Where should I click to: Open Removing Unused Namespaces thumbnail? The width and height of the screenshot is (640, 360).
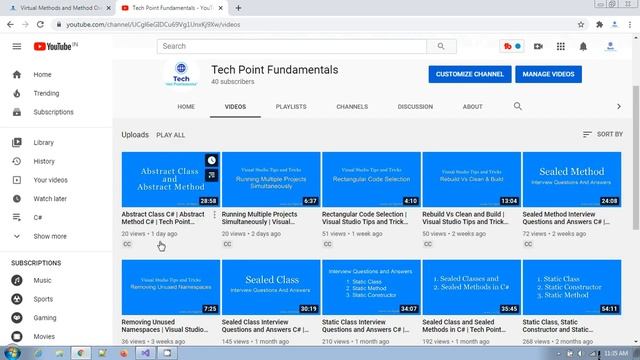pyautogui.click(x=171, y=287)
